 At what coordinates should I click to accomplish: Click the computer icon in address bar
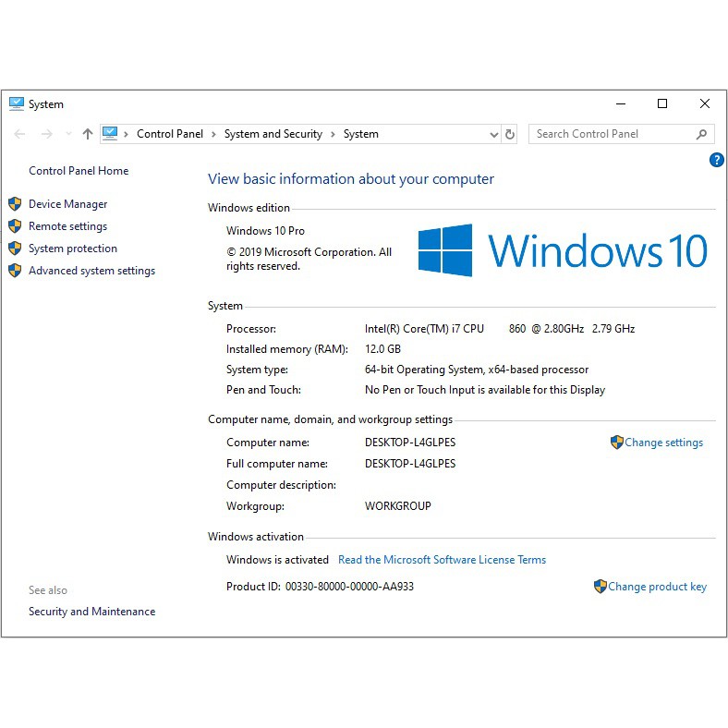point(110,133)
